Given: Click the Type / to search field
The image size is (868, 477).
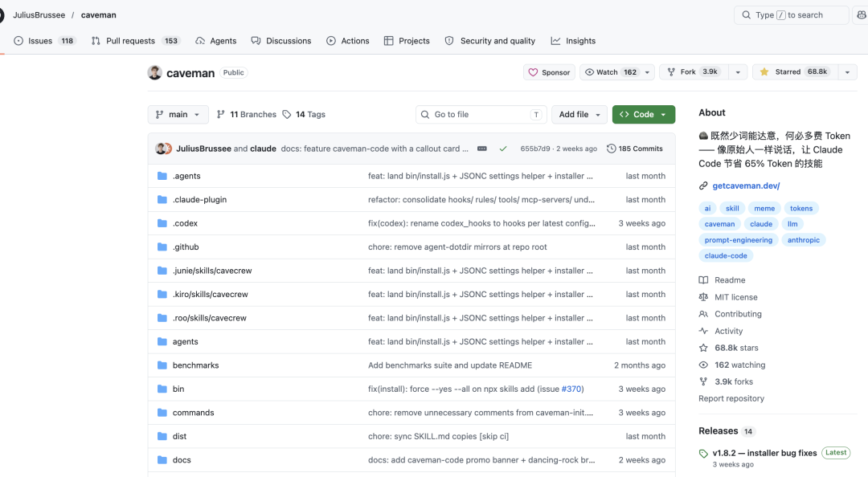Looking at the screenshot, I should 791,15.
